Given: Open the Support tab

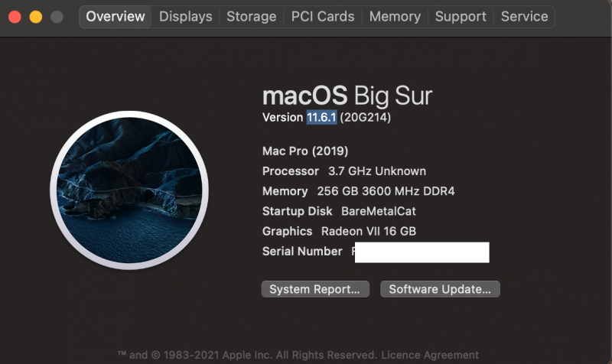Looking at the screenshot, I should tap(461, 16).
